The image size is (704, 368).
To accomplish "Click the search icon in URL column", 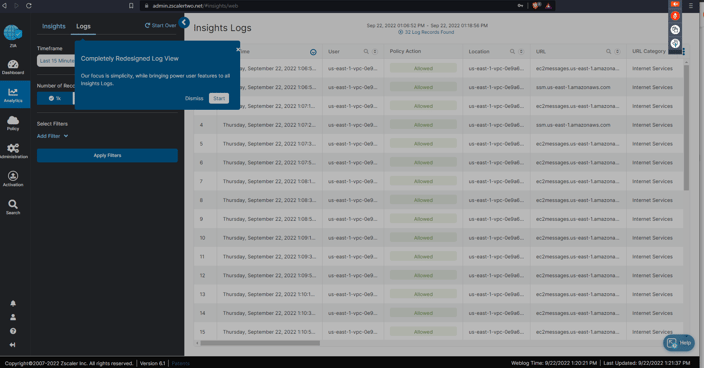I will point(608,52).
